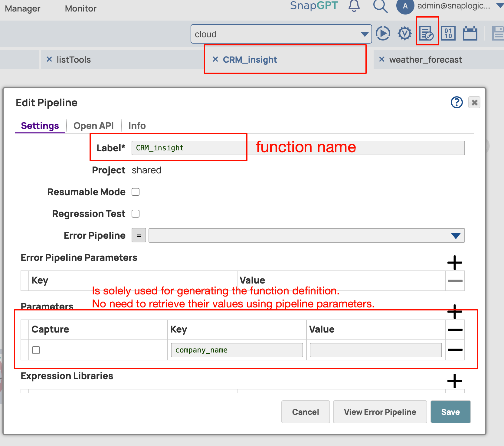Click the binary data preview icon
The height and width of the screenshot is (446, 504).
click(x=448, y=33)
